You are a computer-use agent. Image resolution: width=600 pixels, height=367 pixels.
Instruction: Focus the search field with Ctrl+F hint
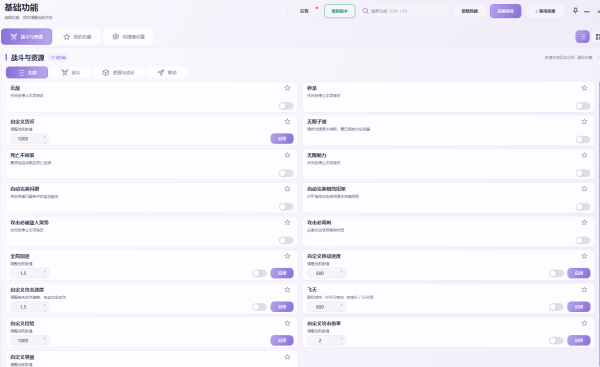point(403,11)
